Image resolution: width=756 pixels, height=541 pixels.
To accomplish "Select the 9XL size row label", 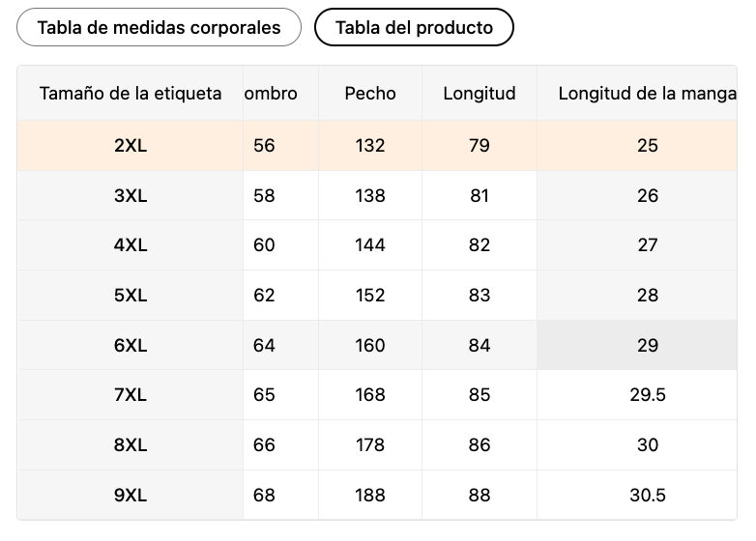I will coord(131,496).
